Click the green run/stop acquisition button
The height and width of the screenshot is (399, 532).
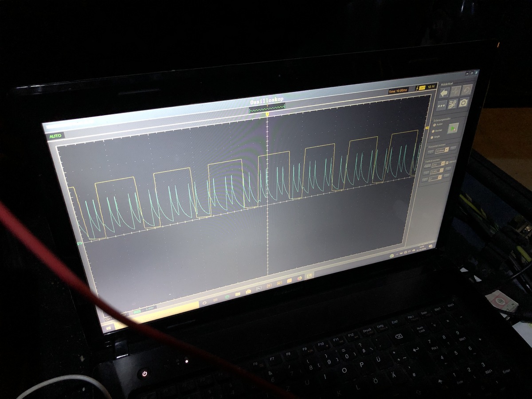click(x=453, y=128)
